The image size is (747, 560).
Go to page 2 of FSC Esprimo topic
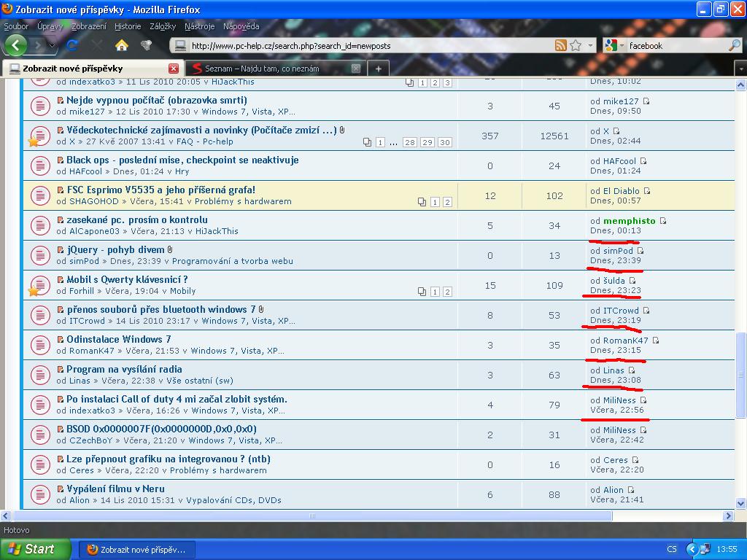(447, 203)
